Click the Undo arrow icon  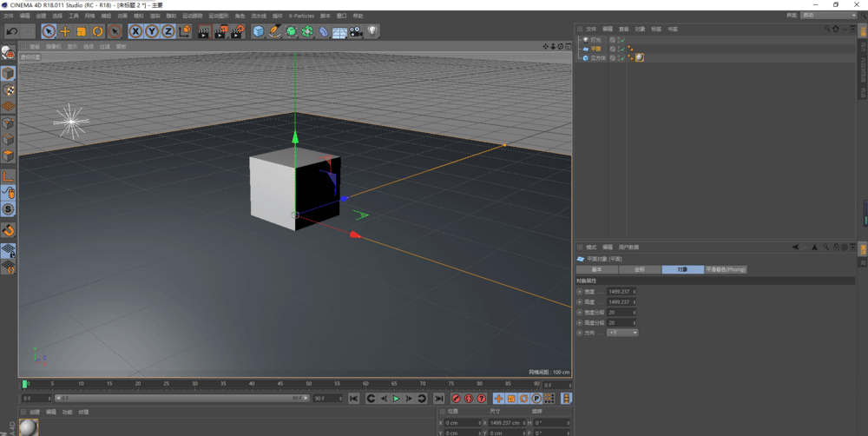pyautogui.click(x=12, y=31)
